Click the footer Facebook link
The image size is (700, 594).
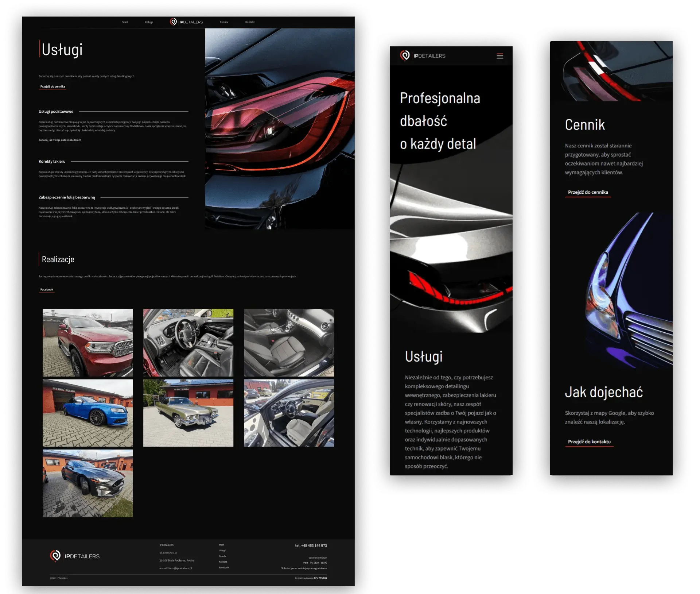point(224,567)
